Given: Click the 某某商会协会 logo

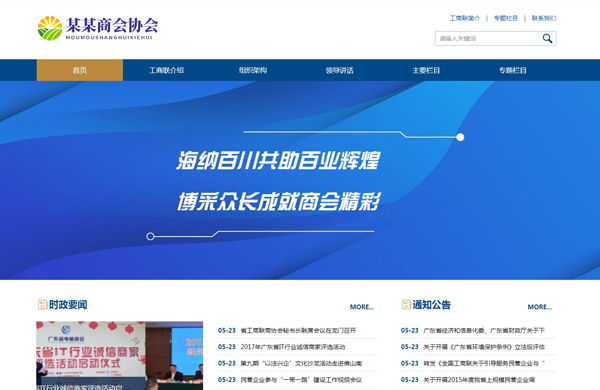Looking at the screenshot, I should [x=98, y=28].
